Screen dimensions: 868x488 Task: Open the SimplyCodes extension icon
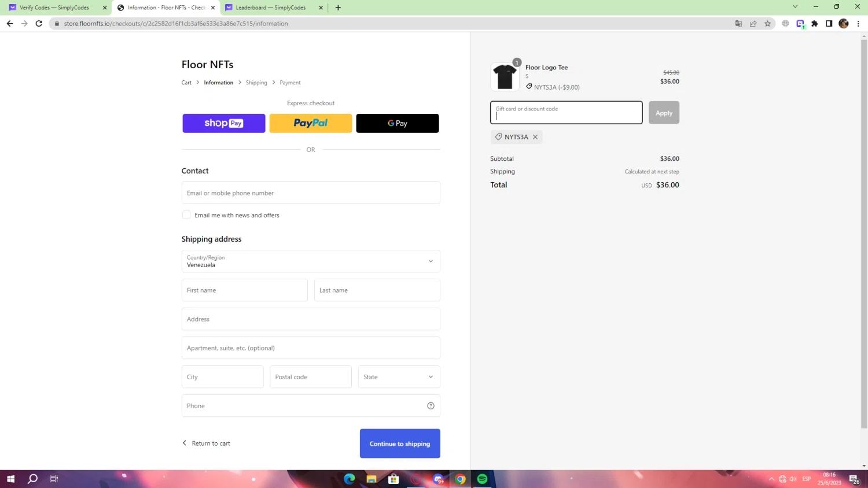click(x=800, y=24)
